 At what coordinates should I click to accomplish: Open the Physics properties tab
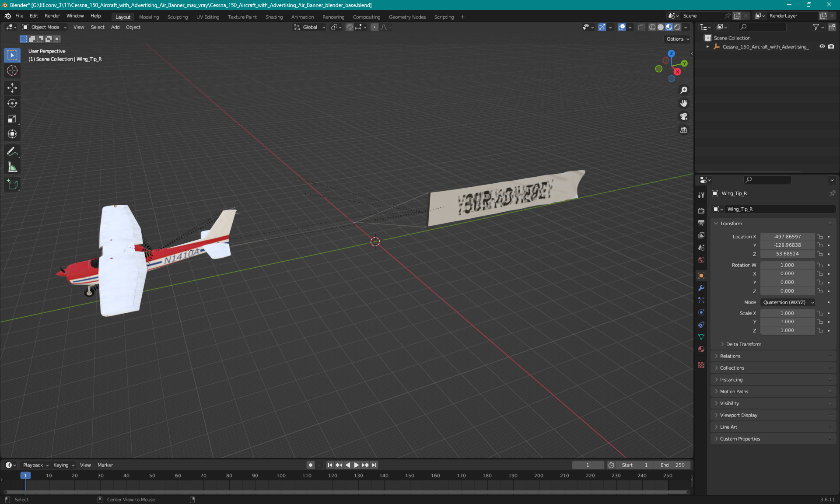click(701, 312)
